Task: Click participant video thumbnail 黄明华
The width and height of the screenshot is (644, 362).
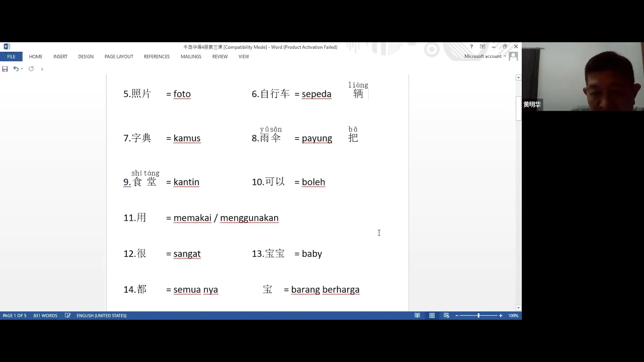Action: tap(583, 77)
